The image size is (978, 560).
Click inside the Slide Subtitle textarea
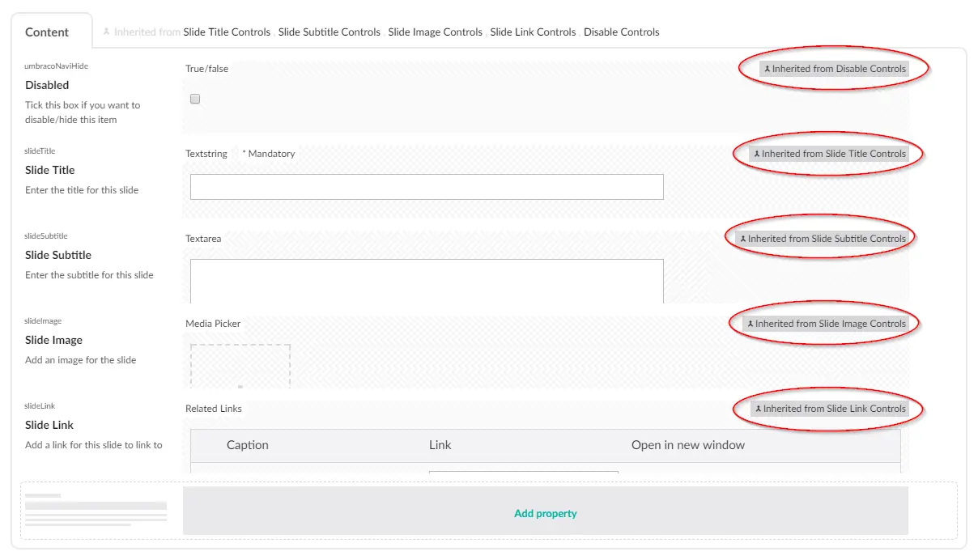pos(427,279)
